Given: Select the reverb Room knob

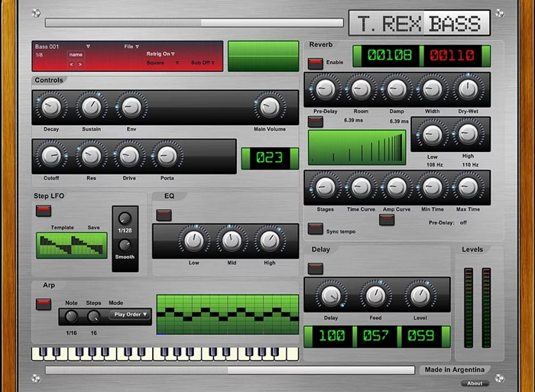Looking at the screenshot, I should [361, 89].
